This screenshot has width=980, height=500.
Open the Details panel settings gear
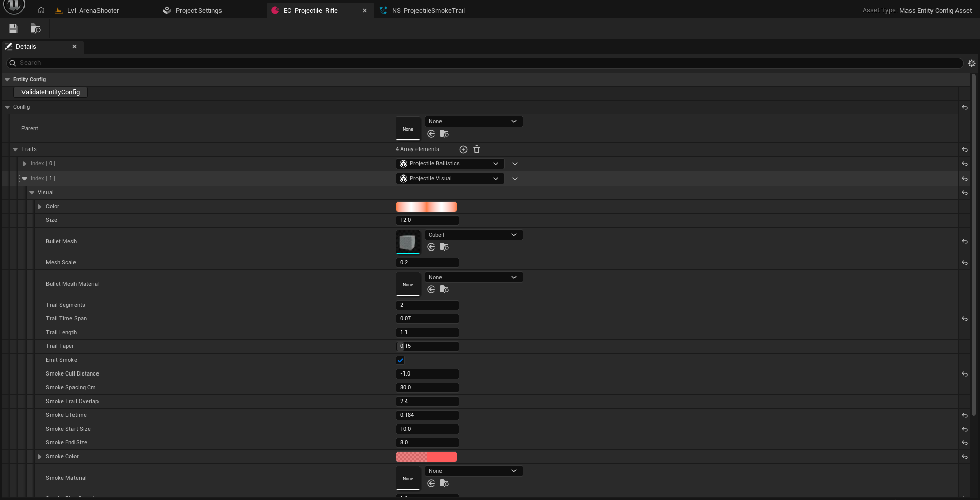[x=972, y=63]
